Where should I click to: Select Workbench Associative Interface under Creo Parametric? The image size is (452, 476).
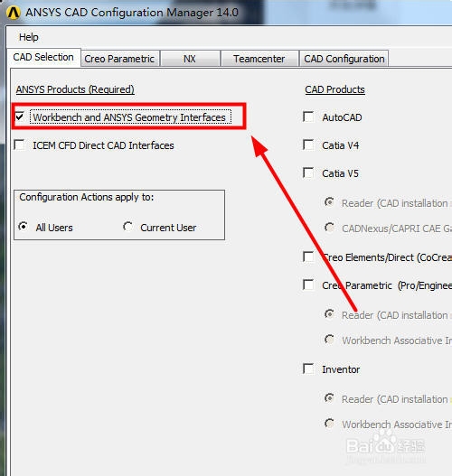click(x=330, y=339)
